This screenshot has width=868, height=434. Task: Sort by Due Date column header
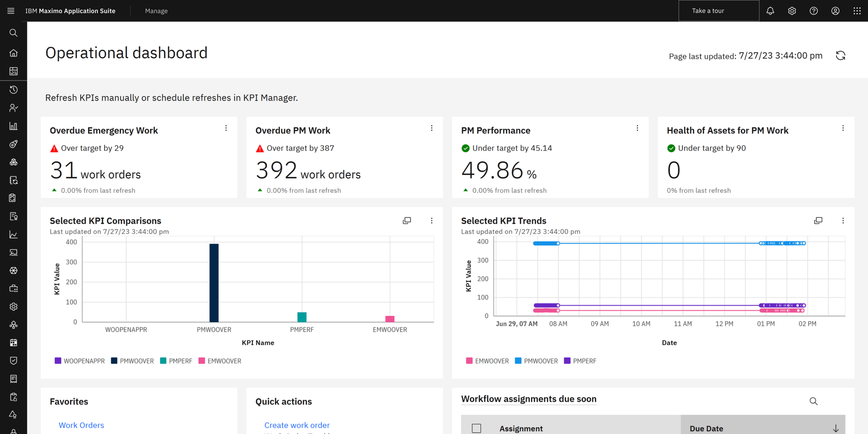[707, 428]
